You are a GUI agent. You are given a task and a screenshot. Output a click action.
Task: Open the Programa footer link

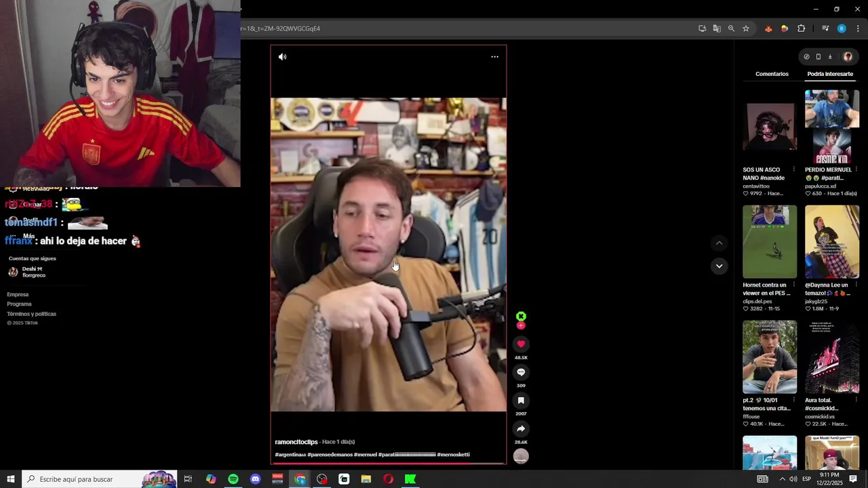[19, 304]
